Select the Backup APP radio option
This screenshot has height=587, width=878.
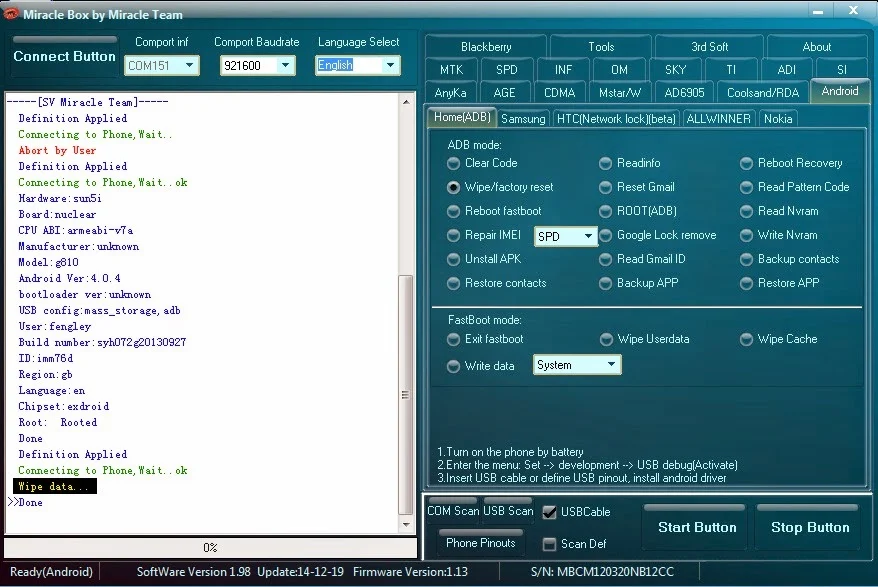(x=605, y=283)
